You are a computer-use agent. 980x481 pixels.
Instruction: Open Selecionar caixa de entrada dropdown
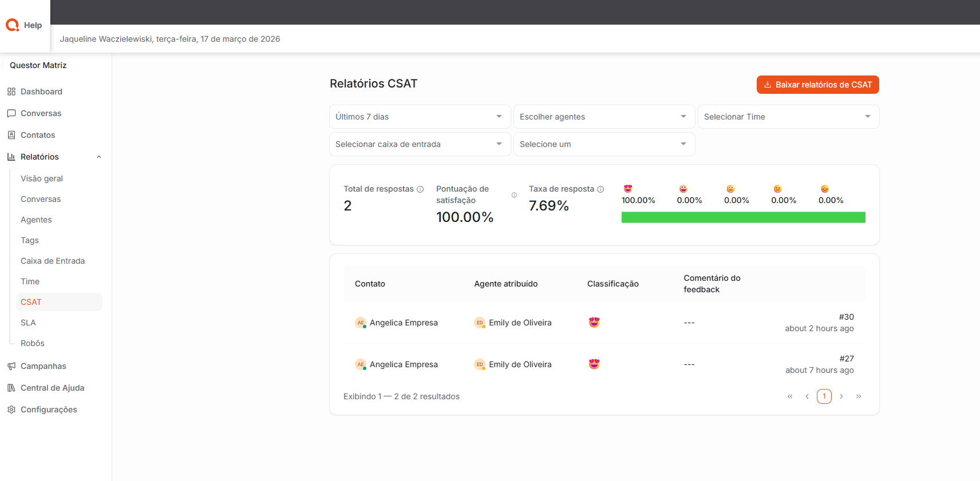420,144
